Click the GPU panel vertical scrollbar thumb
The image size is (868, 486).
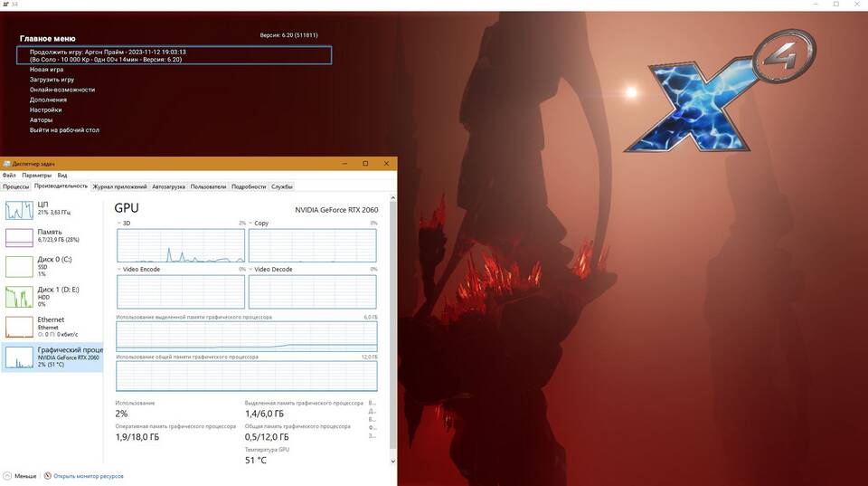(x=393, y=325)
